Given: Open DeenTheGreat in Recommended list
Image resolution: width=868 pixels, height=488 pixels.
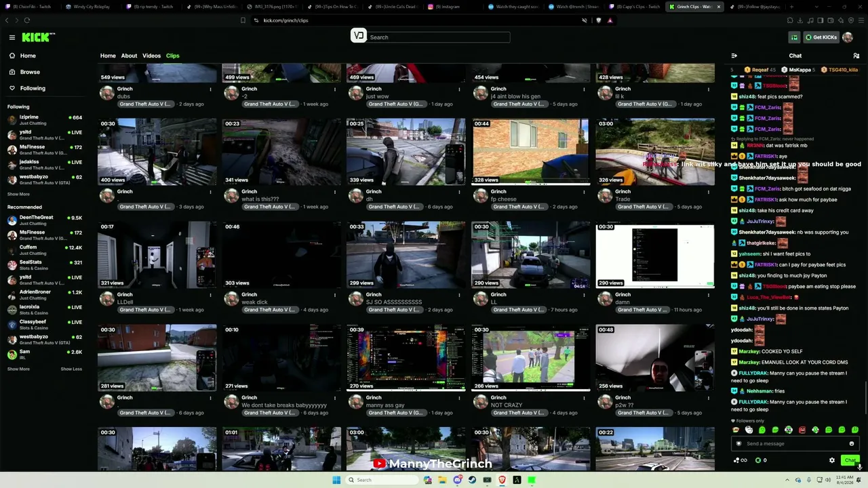Looking at the screenshot, I should (x=45, y=220).
